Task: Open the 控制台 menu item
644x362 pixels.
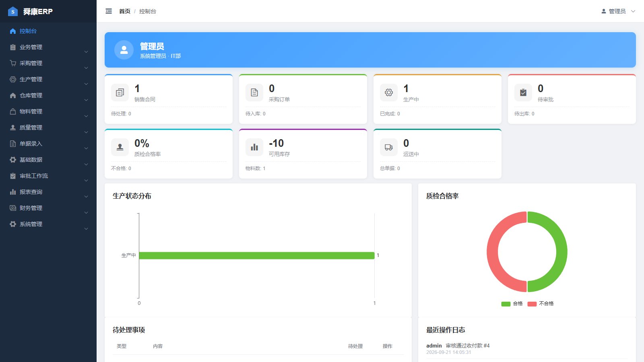Action: pos(48,31)
